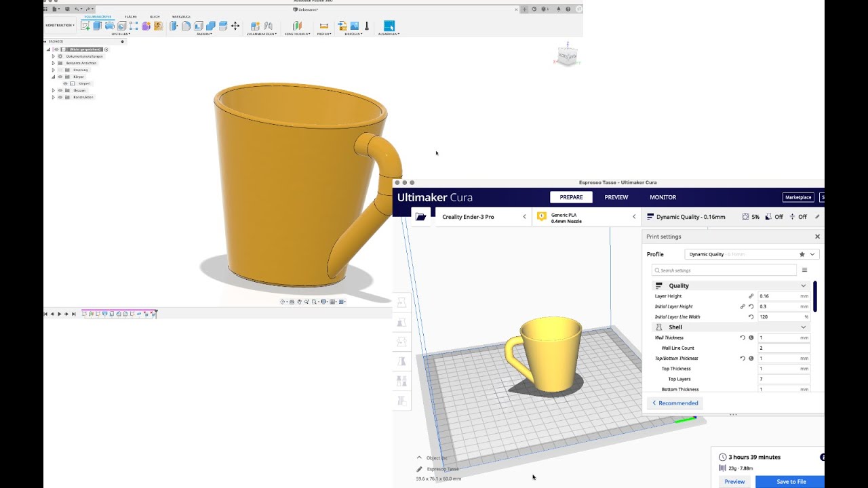The height and width of the screenshot is (488, 868).
Task: Switch to the PREVIEW stage in Cura
Action: tap(616, 197)
